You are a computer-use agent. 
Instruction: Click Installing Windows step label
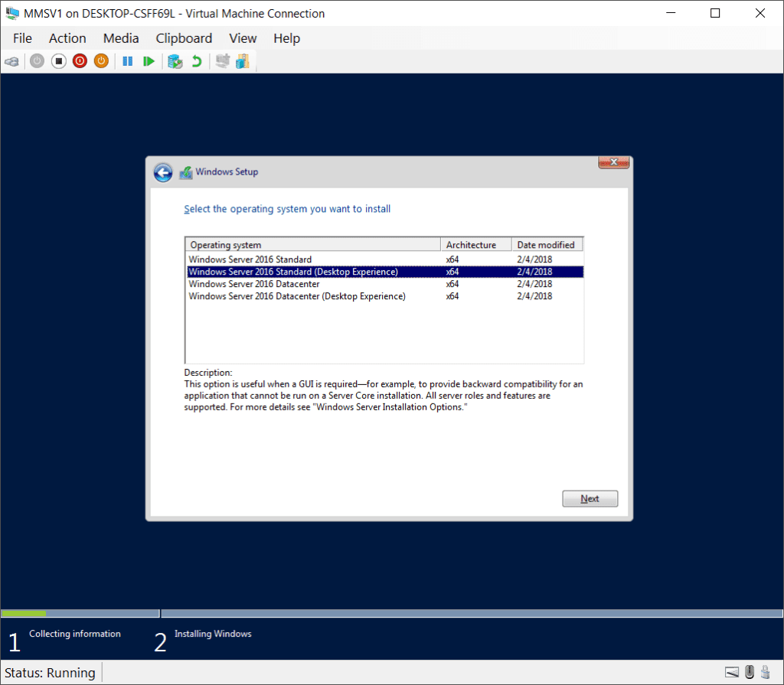point(213,634)
